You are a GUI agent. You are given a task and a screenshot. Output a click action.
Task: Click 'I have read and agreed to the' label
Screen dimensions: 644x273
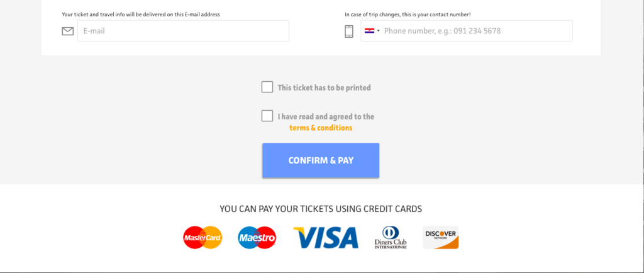click(326, 116)
